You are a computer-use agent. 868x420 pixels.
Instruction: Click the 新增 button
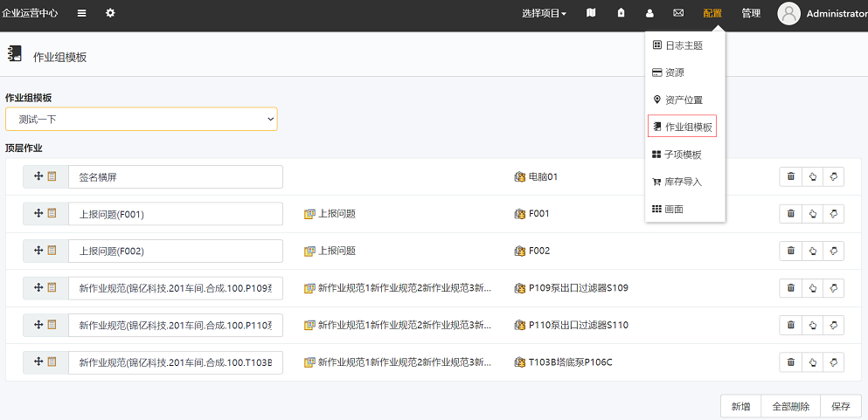point(740,406)
